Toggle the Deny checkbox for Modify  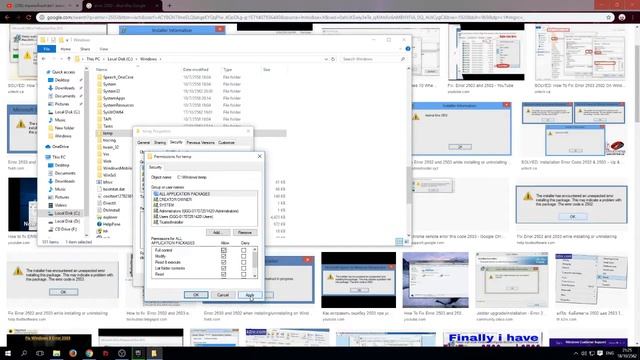coord(244,256)
